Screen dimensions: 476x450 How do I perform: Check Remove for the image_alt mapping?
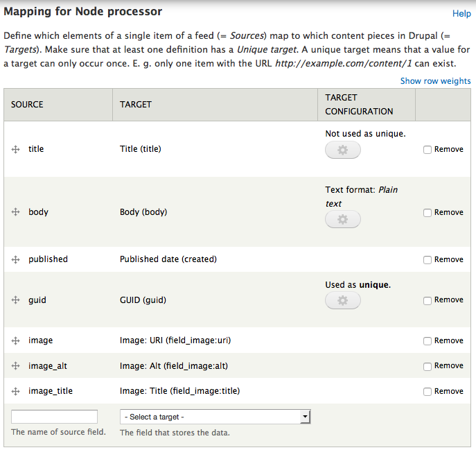tap(427, 366)
